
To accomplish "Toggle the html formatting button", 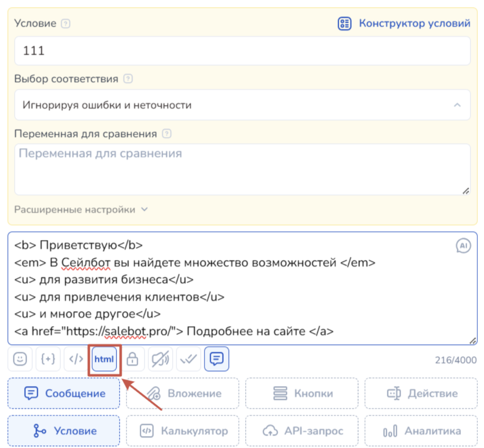I will click(104, 359).
